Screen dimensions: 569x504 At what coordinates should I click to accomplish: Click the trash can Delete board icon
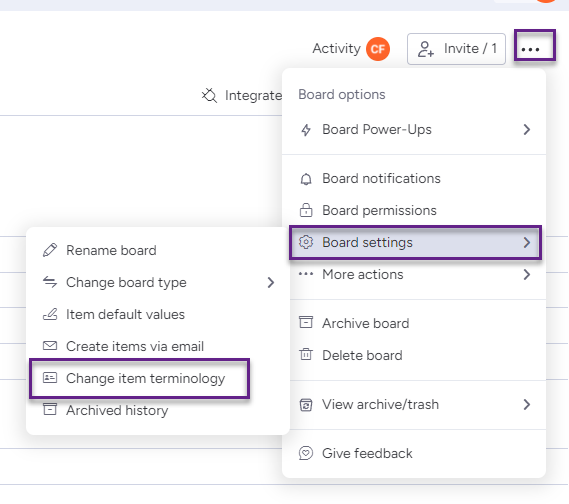click(x=306, y=354)
